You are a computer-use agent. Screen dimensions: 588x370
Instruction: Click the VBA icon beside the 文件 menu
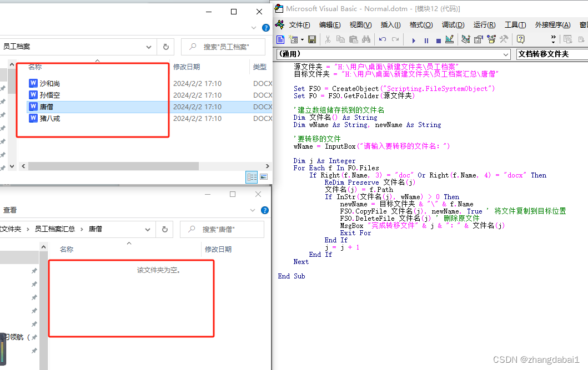[x=280, y=25]
